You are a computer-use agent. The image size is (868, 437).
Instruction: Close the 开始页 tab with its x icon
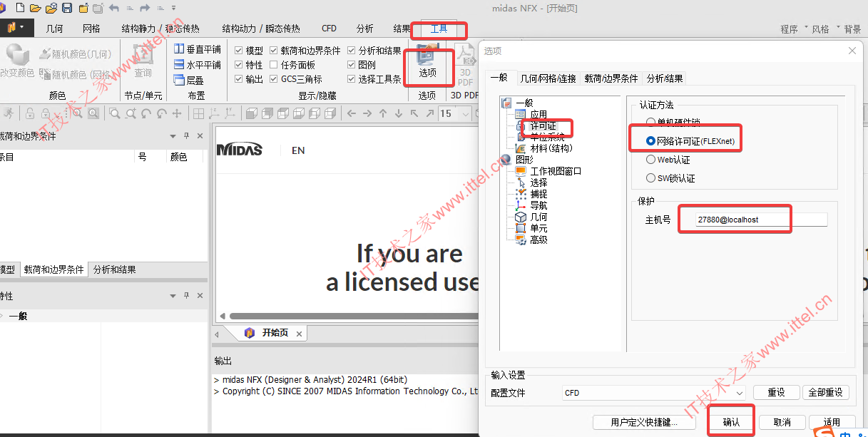[x=300, y=333]
